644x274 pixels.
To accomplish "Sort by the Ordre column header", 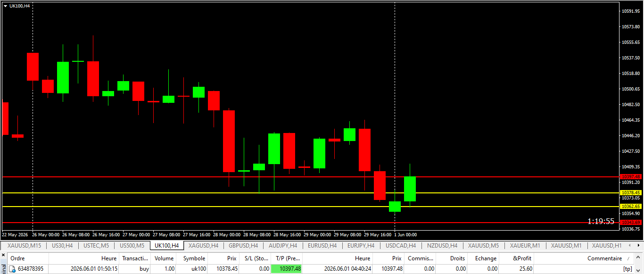I will 28,258.
